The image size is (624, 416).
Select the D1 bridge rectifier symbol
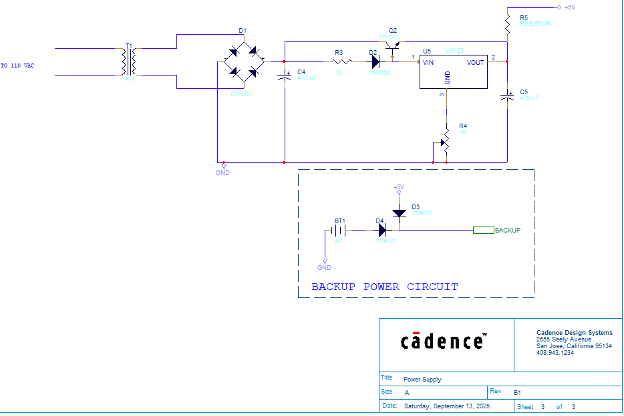point(244,62)
